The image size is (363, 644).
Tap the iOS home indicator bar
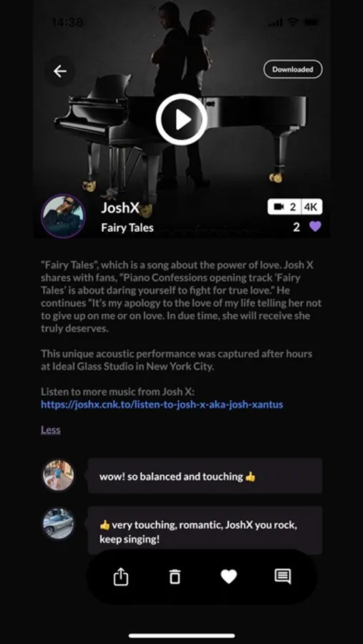click(181, 636)
